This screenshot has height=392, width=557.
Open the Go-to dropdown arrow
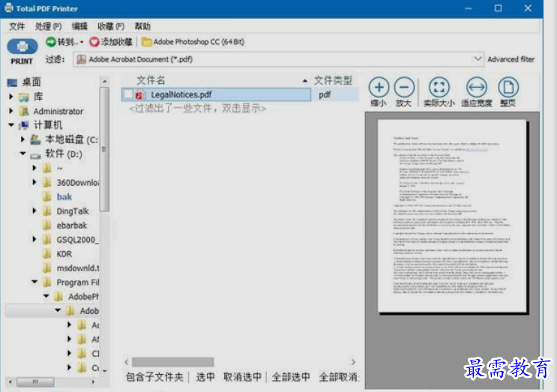click(x=82, y=42)
